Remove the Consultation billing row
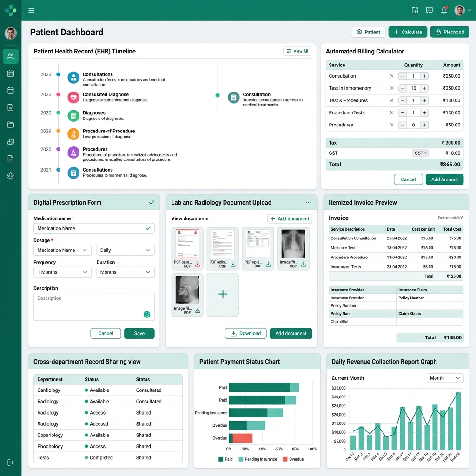This screenshot has width=476, height=476. click(x=391, y=76)
